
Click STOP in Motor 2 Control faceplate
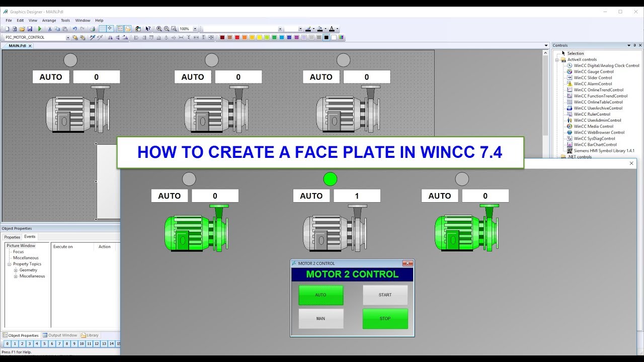[385, 319]
